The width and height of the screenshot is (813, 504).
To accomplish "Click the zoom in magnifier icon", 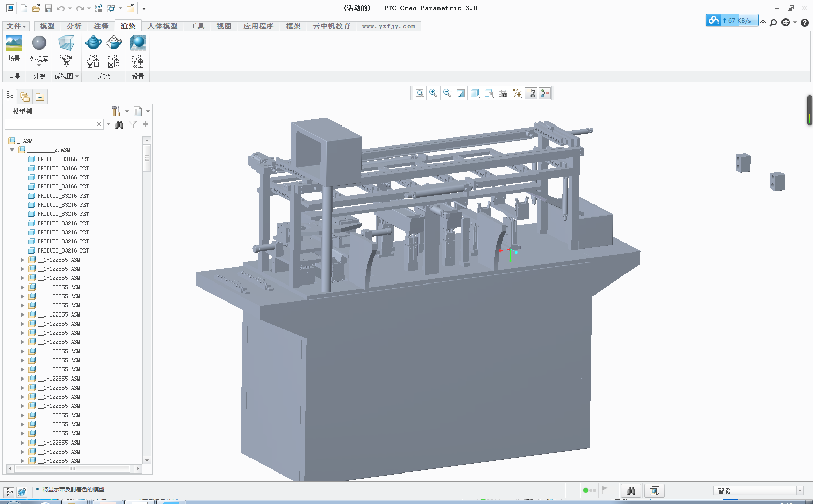I will [x=433, y=93].
